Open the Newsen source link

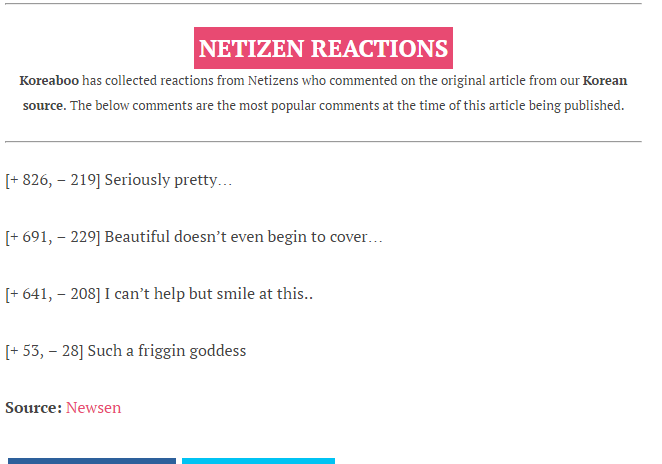(x=93, y=408)
